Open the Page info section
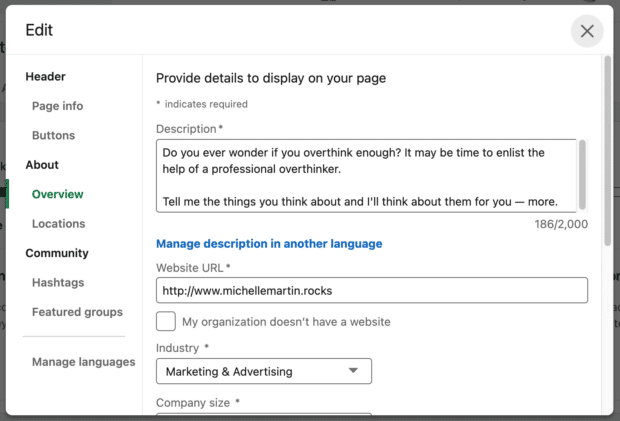Viewport: 620px width, 421px height. click(57, 106)
